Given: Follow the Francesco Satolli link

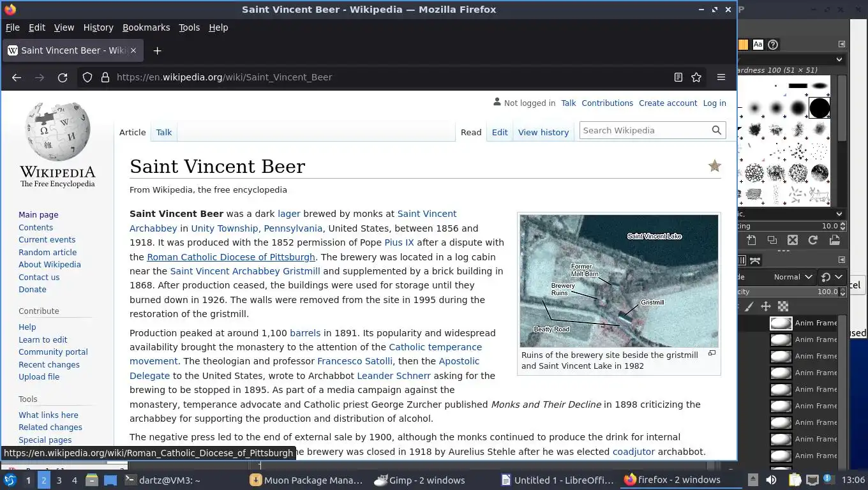Looking at the screenshot, I should pos(355,361).
